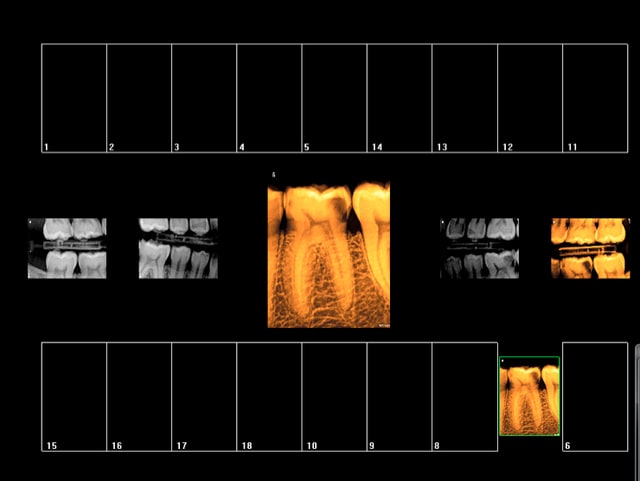This screenshot has height=481, width=640.
Task: Select the green-outlined orange X-ray thumbnail
Action: click(x=529, y=397)
